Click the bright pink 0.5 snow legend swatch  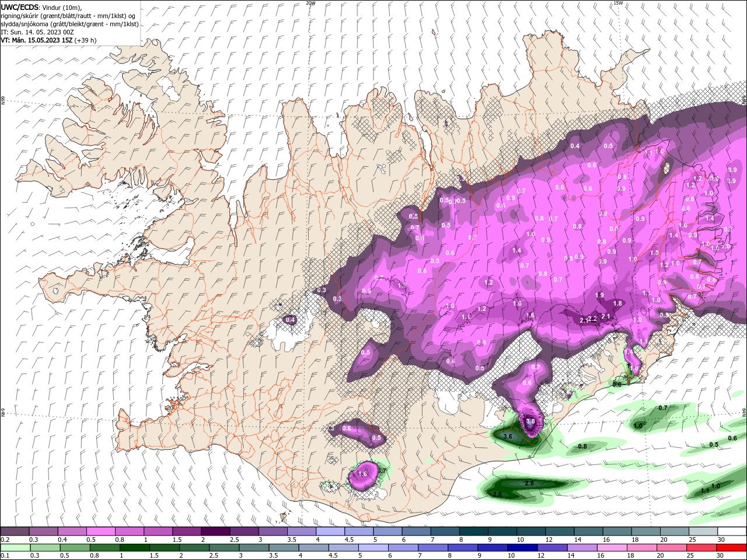coord(100,531)
